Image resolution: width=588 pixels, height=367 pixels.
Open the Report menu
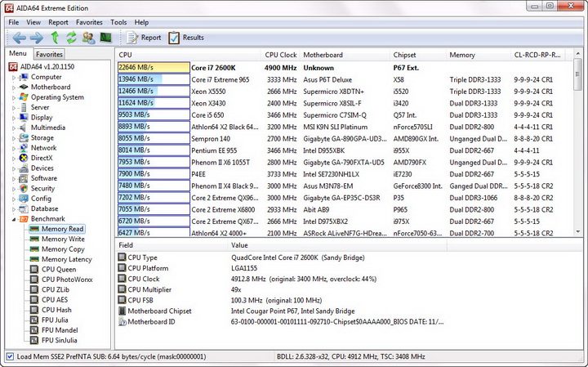click(x=58, y=22)
